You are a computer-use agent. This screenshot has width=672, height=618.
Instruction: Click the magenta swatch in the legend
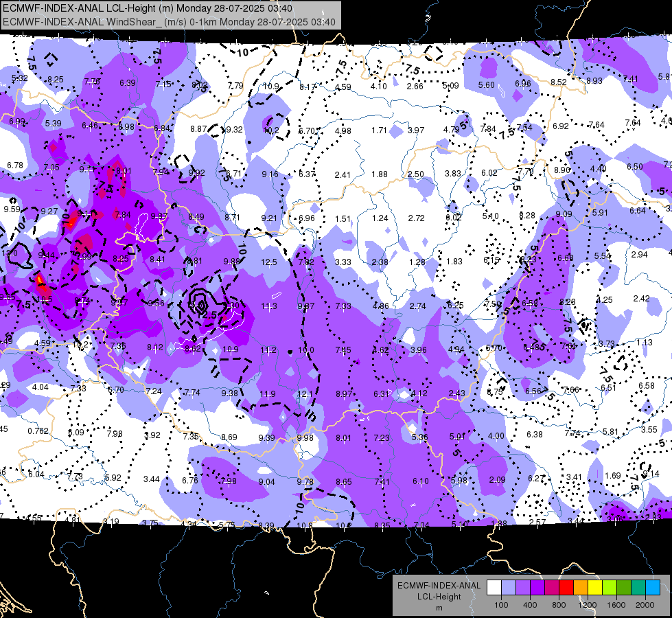(552, 588)
